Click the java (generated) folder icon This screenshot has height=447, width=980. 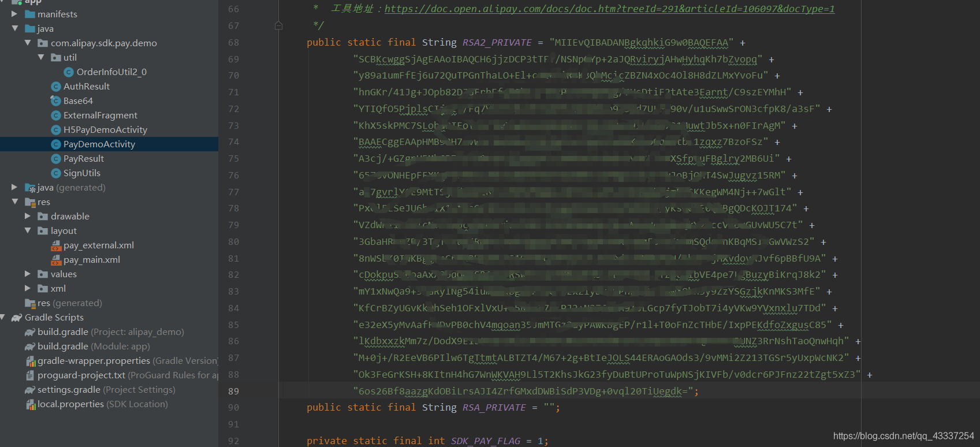click(31, 188)
